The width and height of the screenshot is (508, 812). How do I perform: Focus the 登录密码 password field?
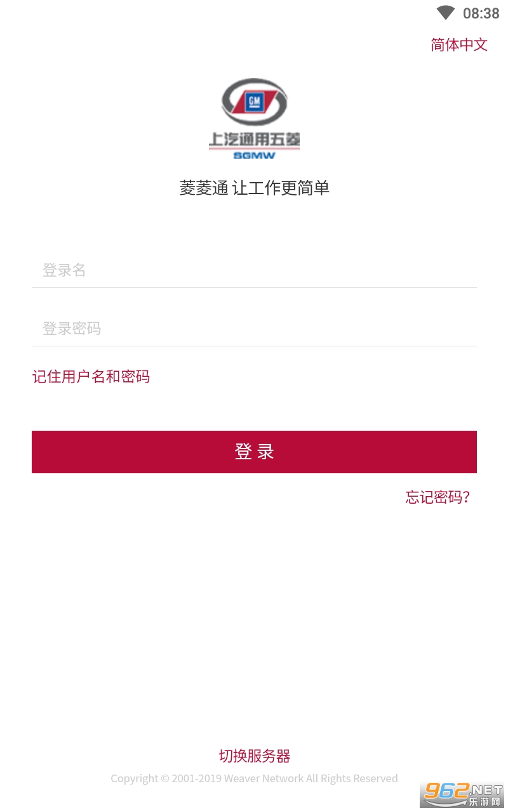pyautogui.click(x=254, y=329)
